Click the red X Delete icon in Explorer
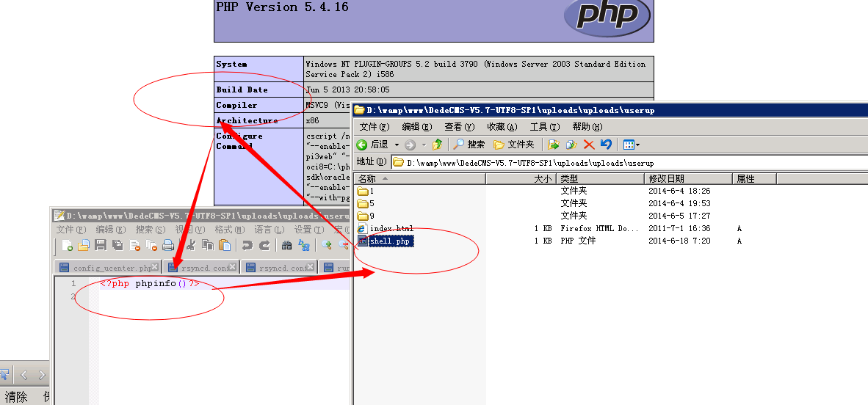Image resolution: width=868 pixels, height=405 pixels. pyautogui.click(x=589, y=145)
